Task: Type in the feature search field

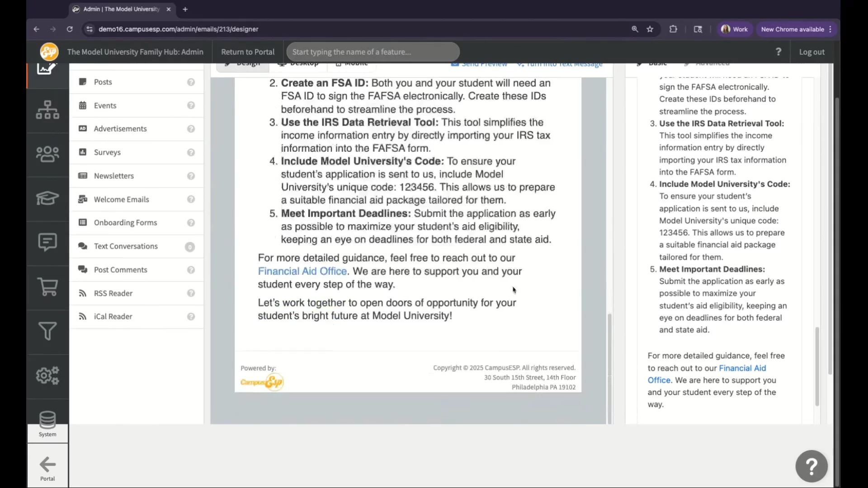Action: 373,52
